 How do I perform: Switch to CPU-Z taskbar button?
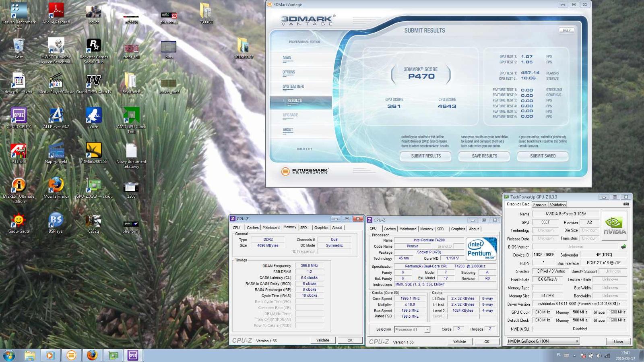pos(133,356)
